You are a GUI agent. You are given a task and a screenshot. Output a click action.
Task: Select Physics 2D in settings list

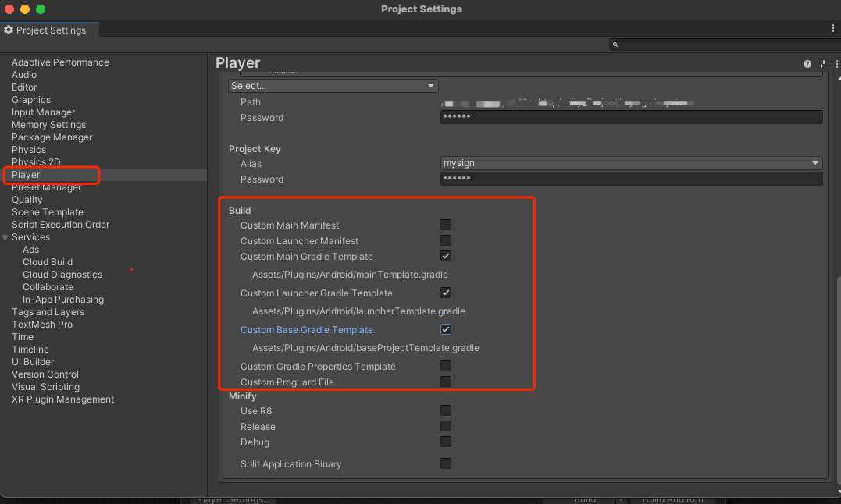tap(36, 162)
